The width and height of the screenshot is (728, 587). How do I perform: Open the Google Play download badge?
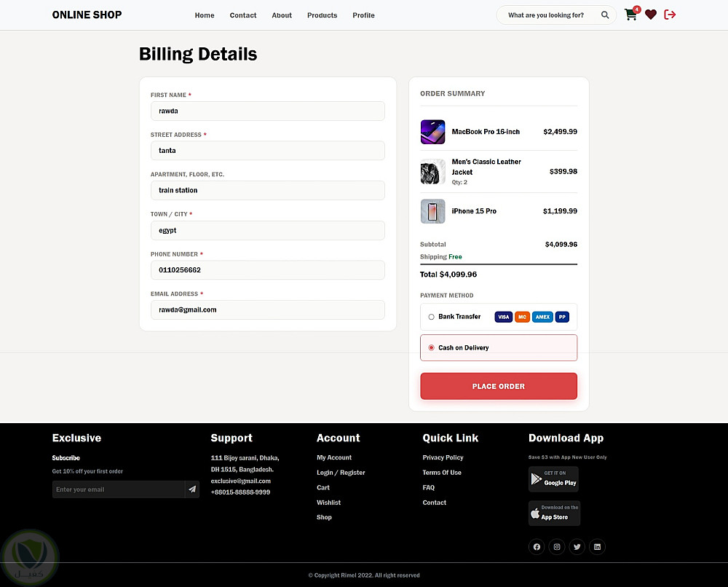[x=553, y=479]
